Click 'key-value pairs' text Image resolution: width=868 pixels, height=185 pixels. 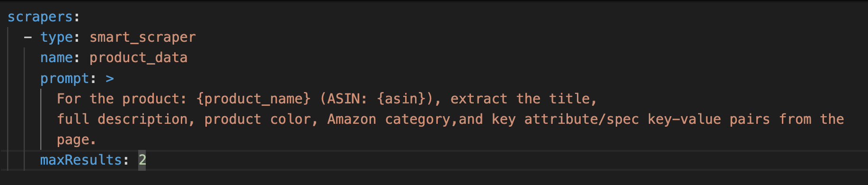pos(709,119)
